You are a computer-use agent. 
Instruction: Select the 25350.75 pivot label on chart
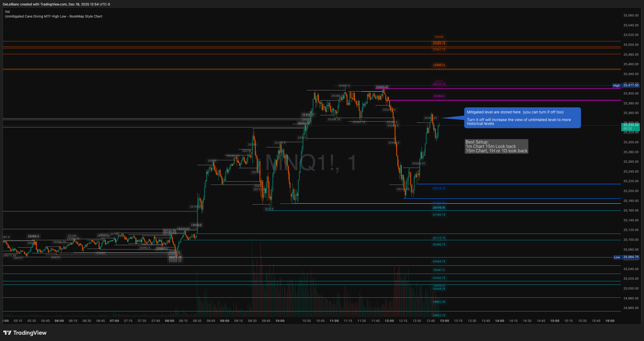pos(359,122)
